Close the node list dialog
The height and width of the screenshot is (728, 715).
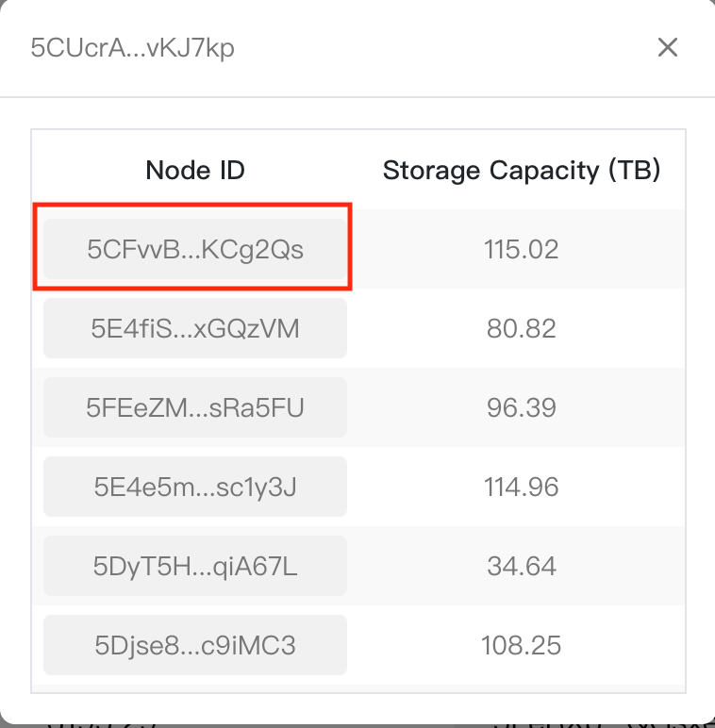pos(668,47)
